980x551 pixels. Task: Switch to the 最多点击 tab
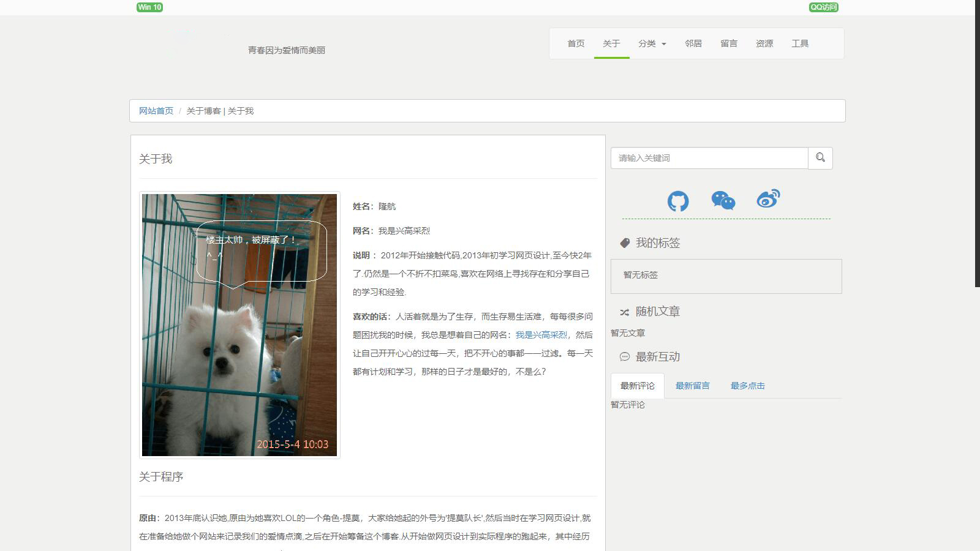point(748,386)
